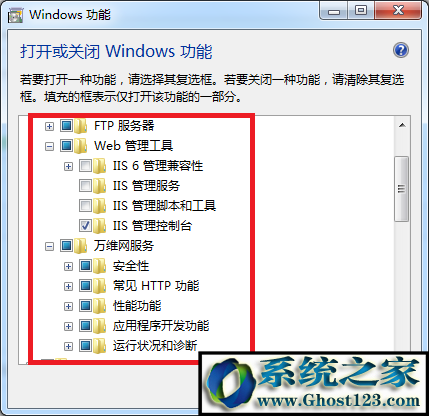Screen dimensions: 429x416
Task: Enable the IIS 管理服务 checkbox
Action: tap(85, 186)
